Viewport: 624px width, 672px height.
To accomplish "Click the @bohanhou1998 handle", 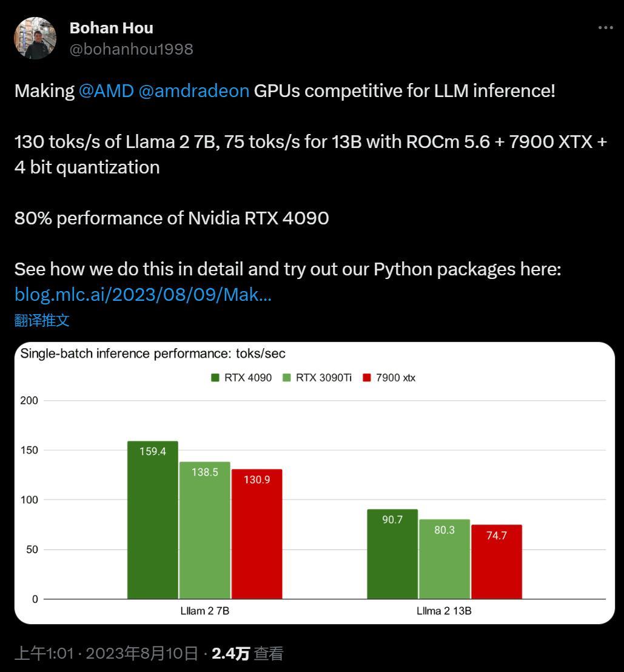I will [132, 49].
